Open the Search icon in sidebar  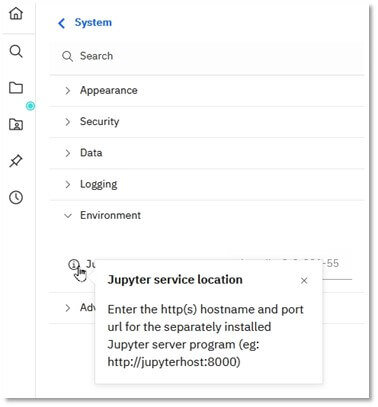tap(16, 51)
